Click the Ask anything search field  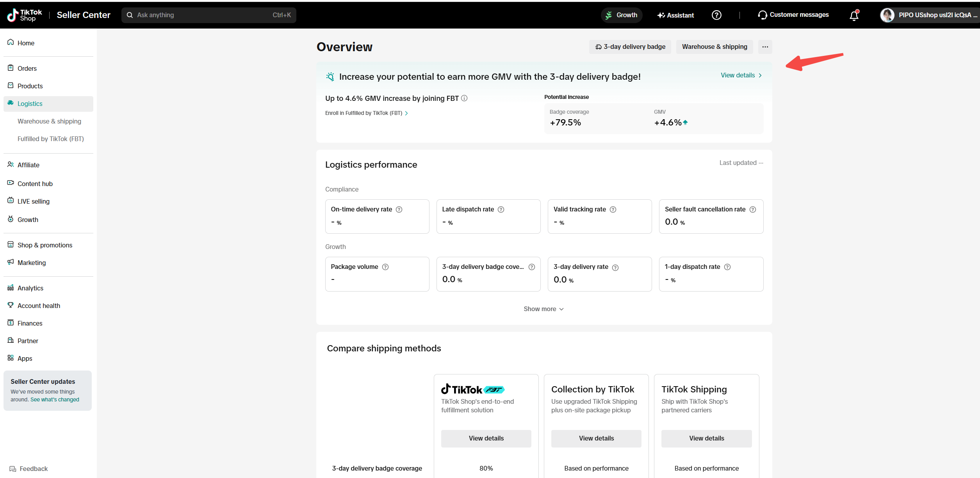tap(208, 15)
